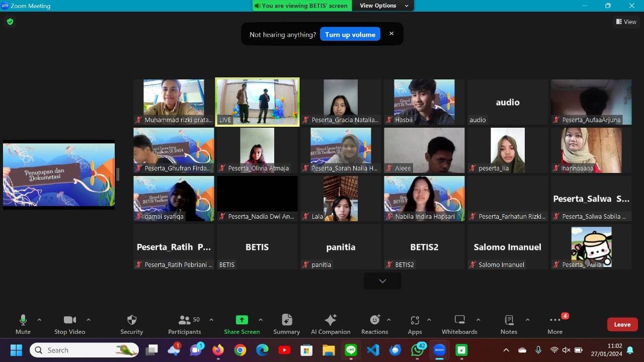The image size is (644, 362).
Task: Select Muhammad rizki video tile
Action: pyautogui.click(x=174, y=102)
